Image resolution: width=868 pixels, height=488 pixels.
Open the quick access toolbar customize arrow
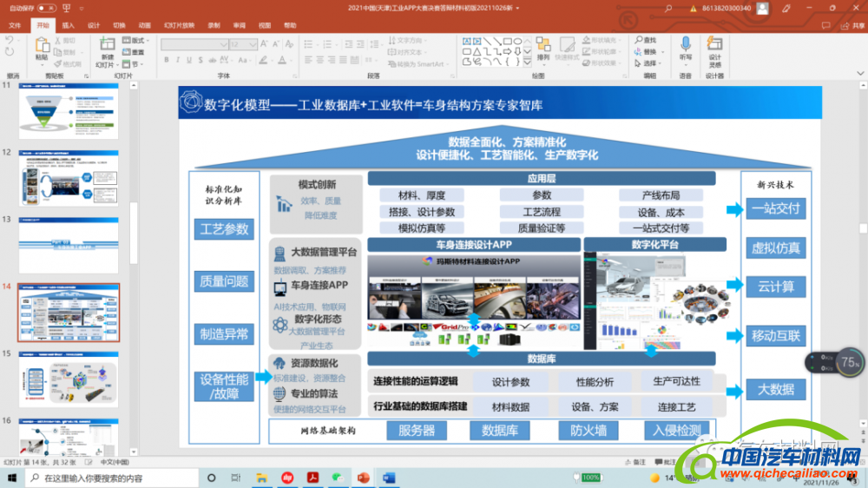(x=82, y=9)
